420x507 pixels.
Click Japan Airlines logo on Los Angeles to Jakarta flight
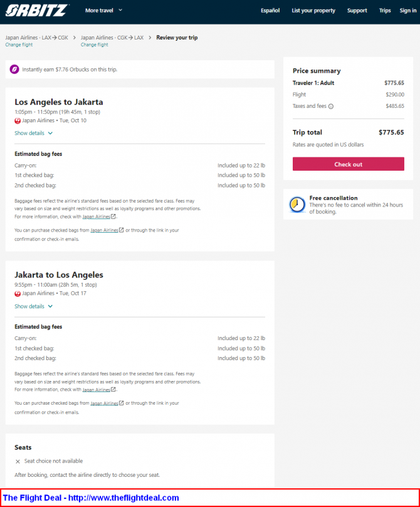18,120
